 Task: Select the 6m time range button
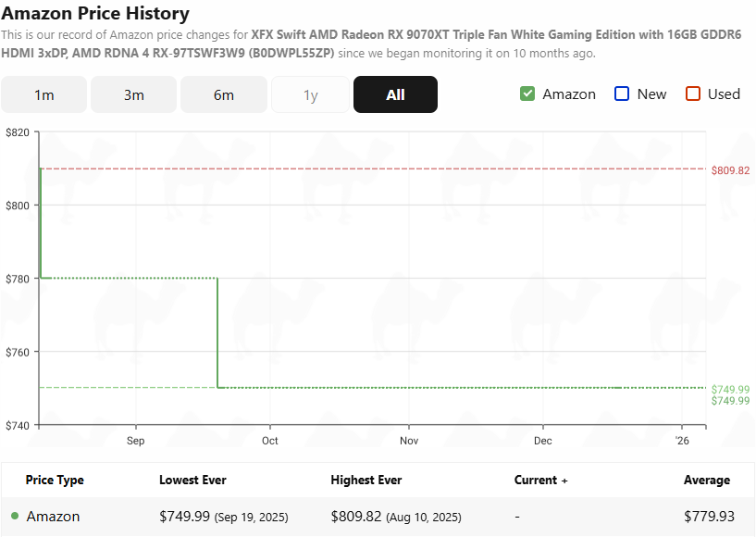click(x=223, y=94)
